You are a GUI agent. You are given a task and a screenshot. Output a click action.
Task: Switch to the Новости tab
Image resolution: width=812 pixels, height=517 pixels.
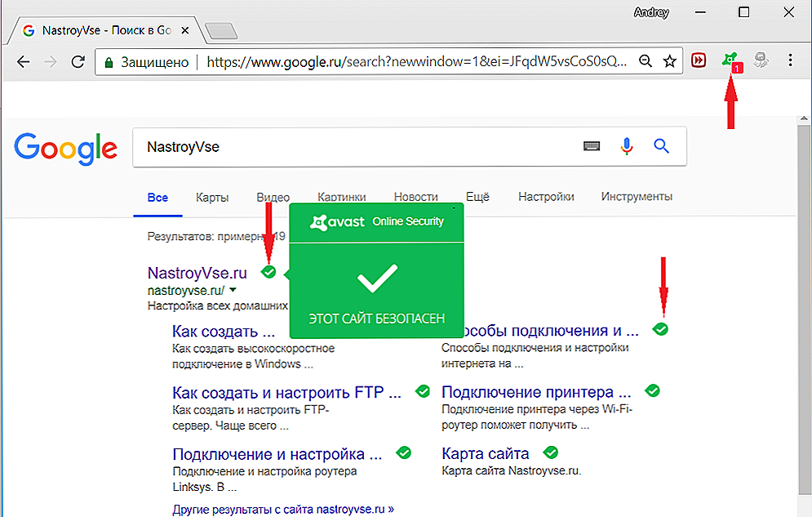coord(416,197)
